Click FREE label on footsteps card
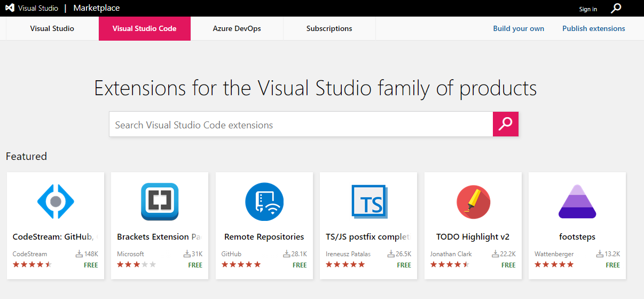The height and width of the screenshot is (299, 644). [613, 265]
